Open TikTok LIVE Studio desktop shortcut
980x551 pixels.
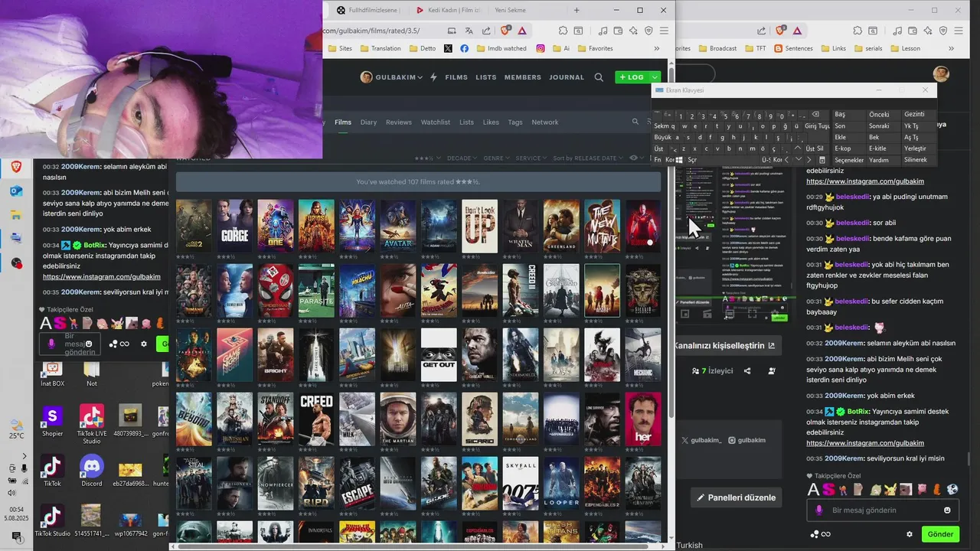point(92,425)
